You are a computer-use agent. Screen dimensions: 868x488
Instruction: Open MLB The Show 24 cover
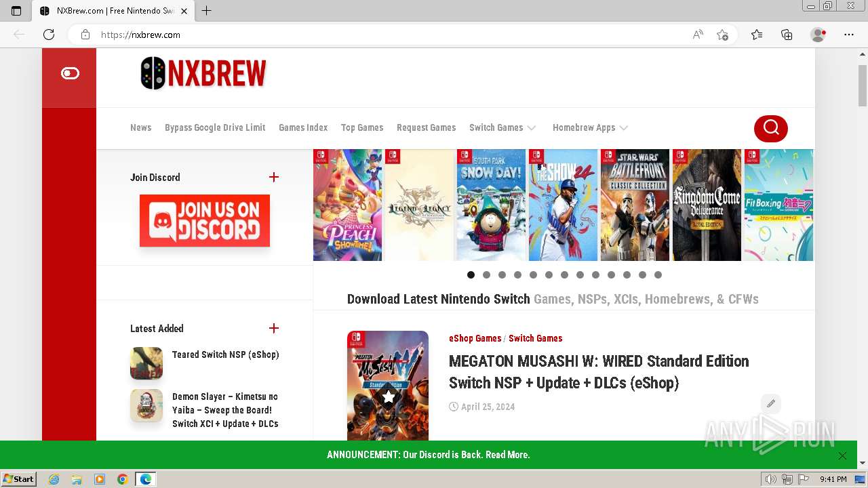pos(564,205)
